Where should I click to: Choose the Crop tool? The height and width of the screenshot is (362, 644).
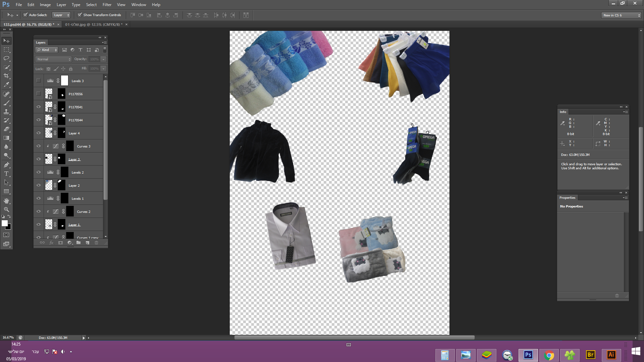pyautogui.click(x=6, y=76)
